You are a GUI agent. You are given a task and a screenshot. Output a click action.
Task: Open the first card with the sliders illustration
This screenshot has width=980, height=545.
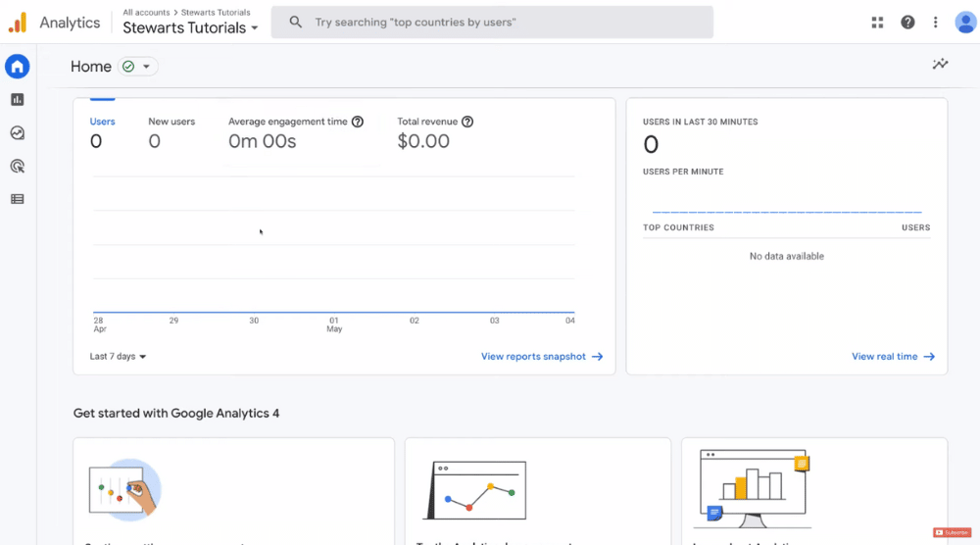234,491
